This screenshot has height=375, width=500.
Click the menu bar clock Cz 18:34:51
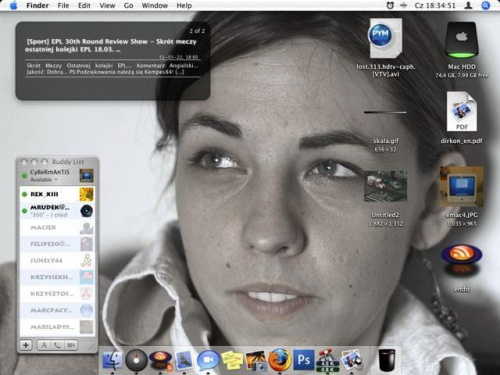coord(435,5)
